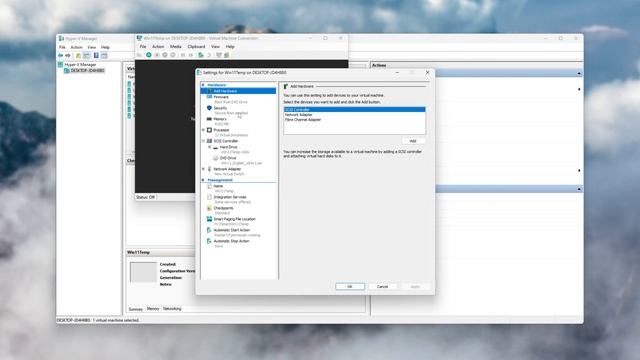Switch to the Networking tab
The width and height of the screenshot is (640, 360).
[x=172, y=309]
